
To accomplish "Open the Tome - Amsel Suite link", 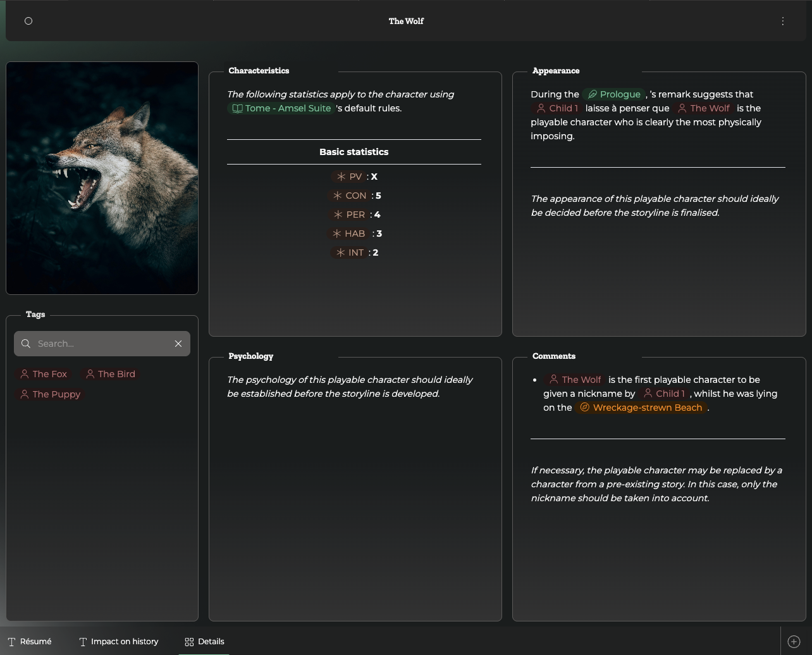I will click(281, 108).
